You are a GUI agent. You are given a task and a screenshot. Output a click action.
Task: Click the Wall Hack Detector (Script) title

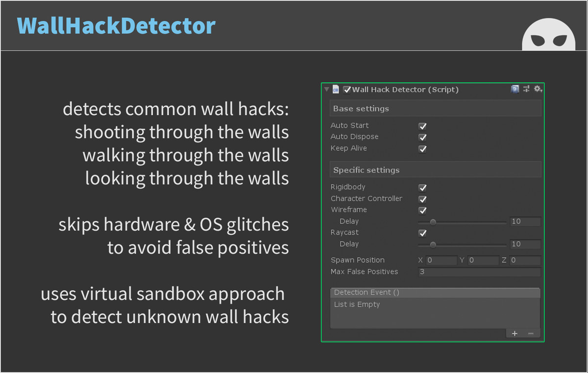coord(405,90)
